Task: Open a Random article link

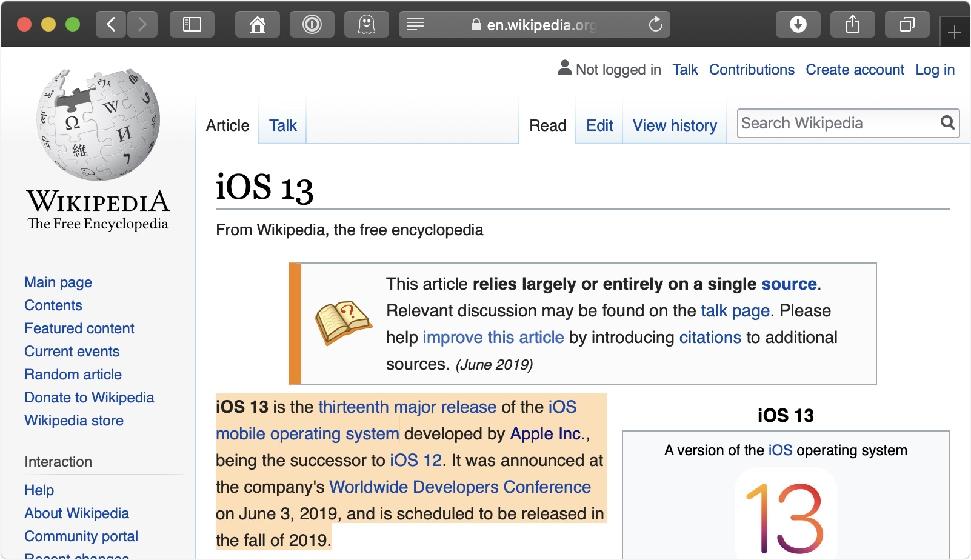Action: [x=73, y=375]
